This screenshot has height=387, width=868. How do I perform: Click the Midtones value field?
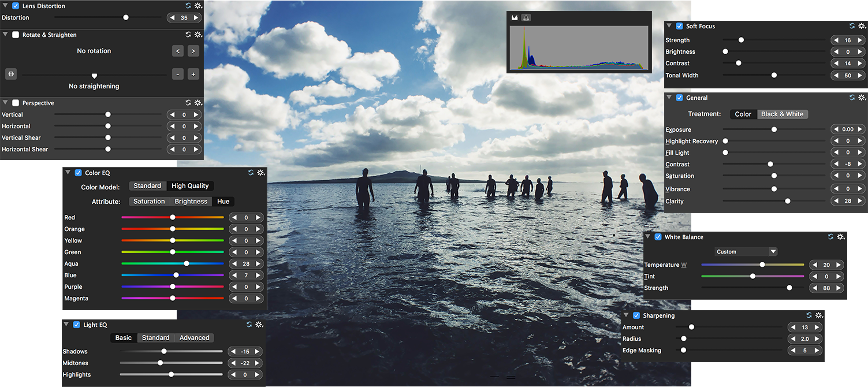click(x=245, y=363)
